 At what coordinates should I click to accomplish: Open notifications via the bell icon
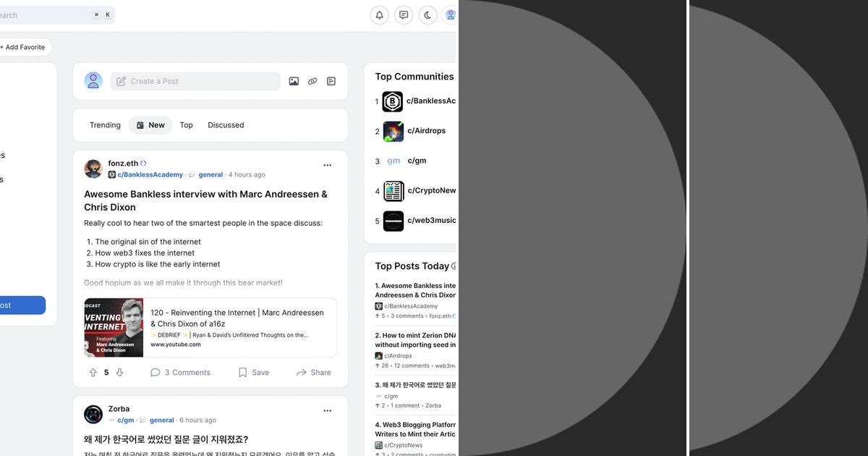point(379,14)
